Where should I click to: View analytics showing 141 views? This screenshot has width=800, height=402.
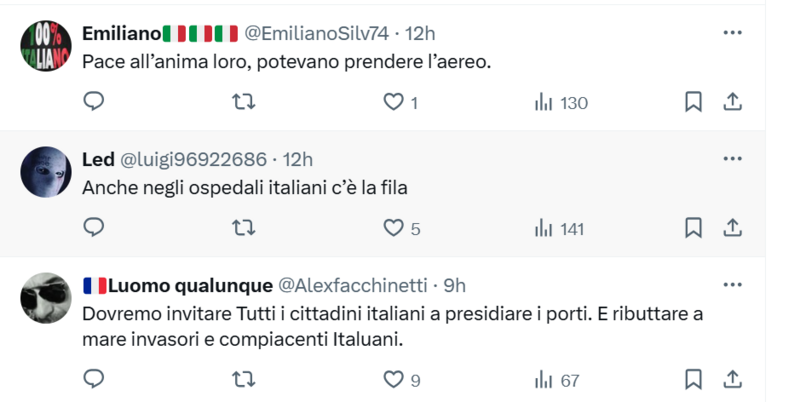point(560,228)
